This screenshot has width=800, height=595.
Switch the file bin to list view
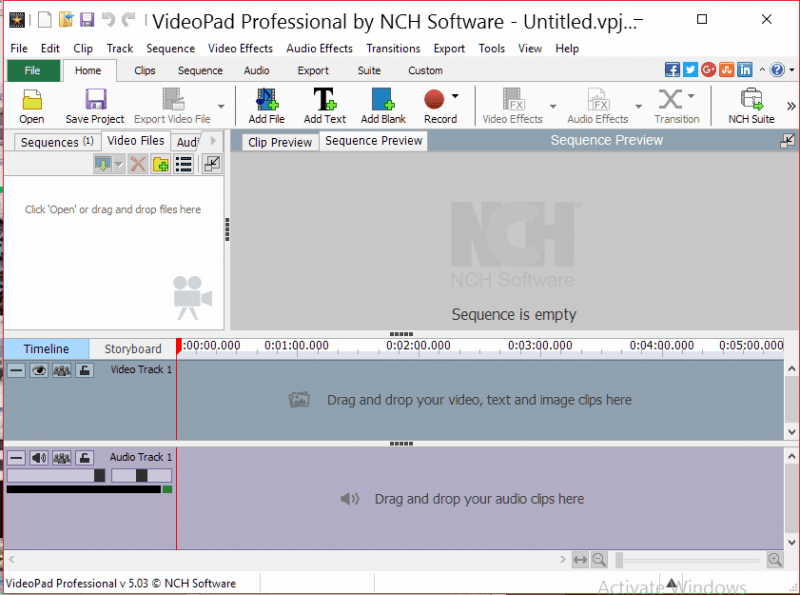(x=184, y=164)
